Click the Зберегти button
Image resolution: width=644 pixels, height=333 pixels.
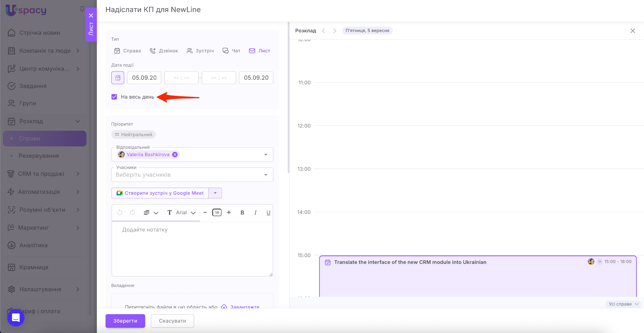point(125,321)
